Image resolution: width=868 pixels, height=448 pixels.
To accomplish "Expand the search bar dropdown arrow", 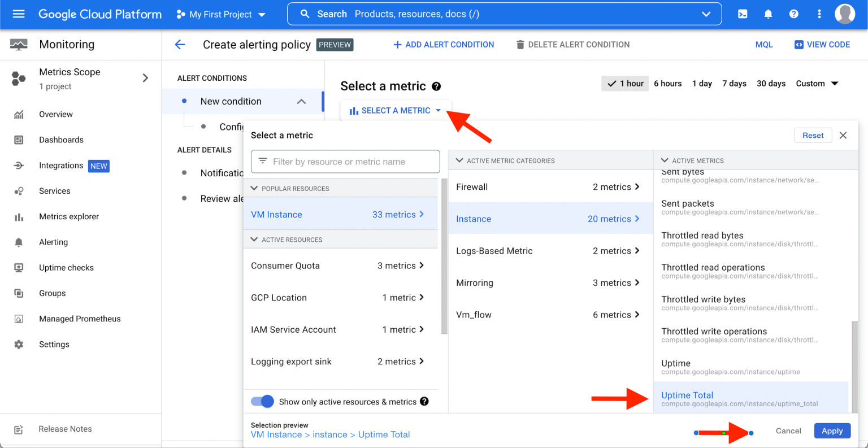I will pyautogui.click(x=706, y=14).
